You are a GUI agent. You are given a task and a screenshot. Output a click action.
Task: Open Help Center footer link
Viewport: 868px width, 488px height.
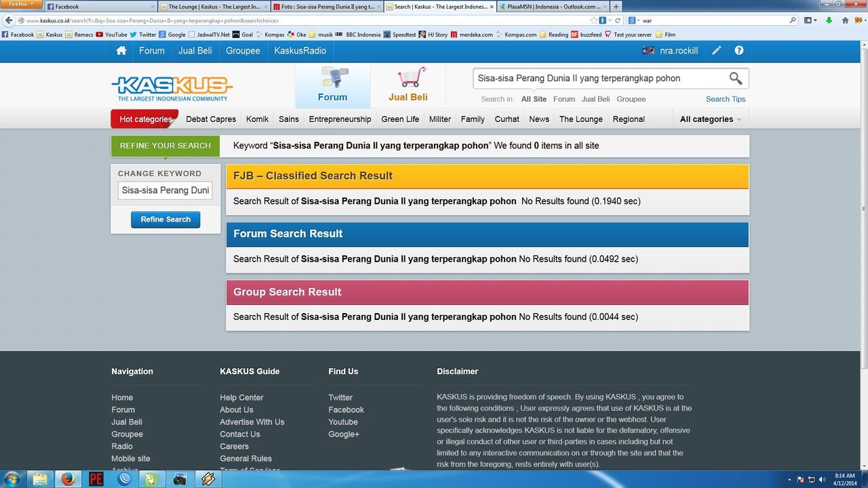241,398
